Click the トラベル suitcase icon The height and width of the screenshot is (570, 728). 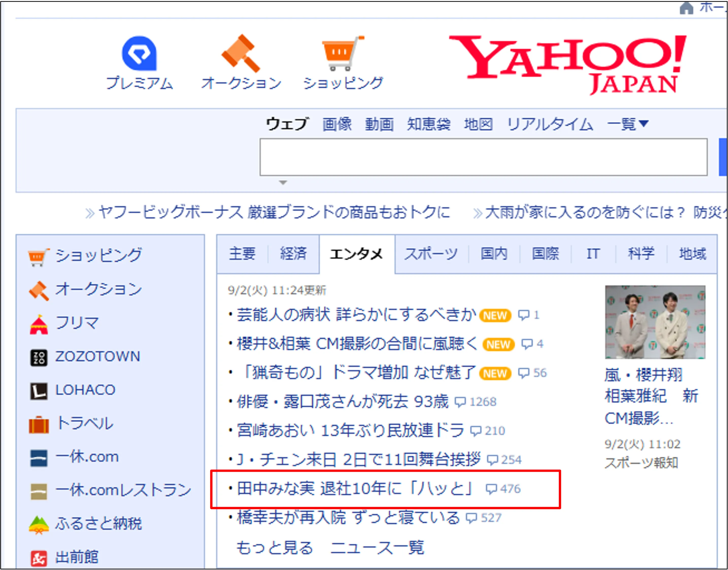click(39, 425)
